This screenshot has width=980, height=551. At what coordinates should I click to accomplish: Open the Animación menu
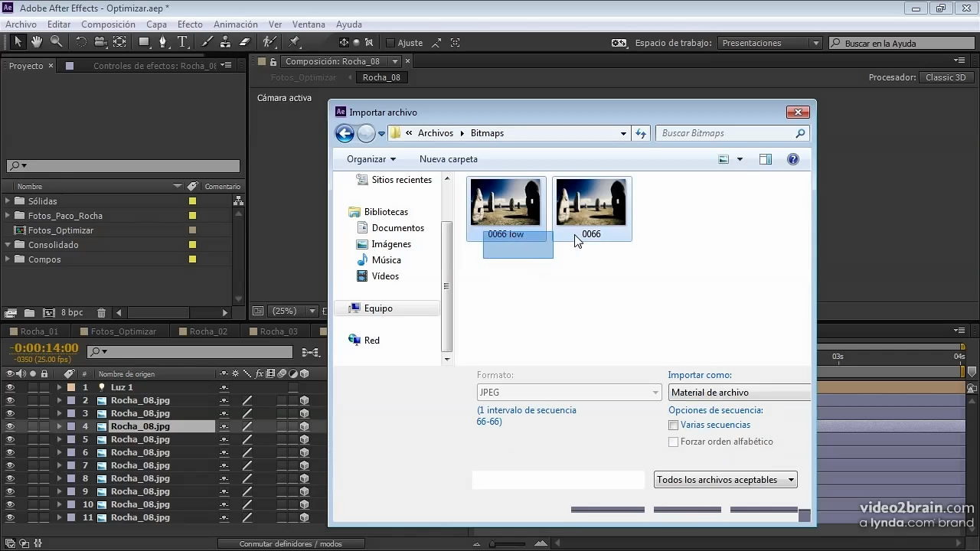click(x=236, y=24)
